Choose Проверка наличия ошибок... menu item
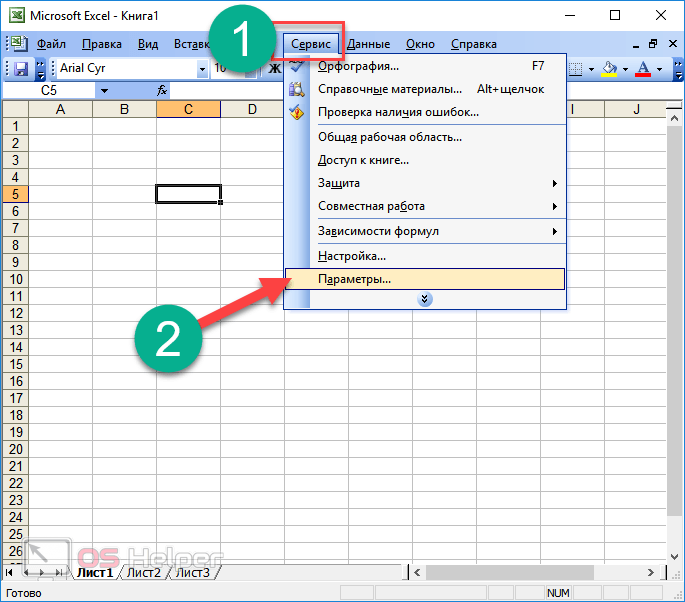Viewport: 685px width, 602px height. pyautogui.click(x=425, y=112)
